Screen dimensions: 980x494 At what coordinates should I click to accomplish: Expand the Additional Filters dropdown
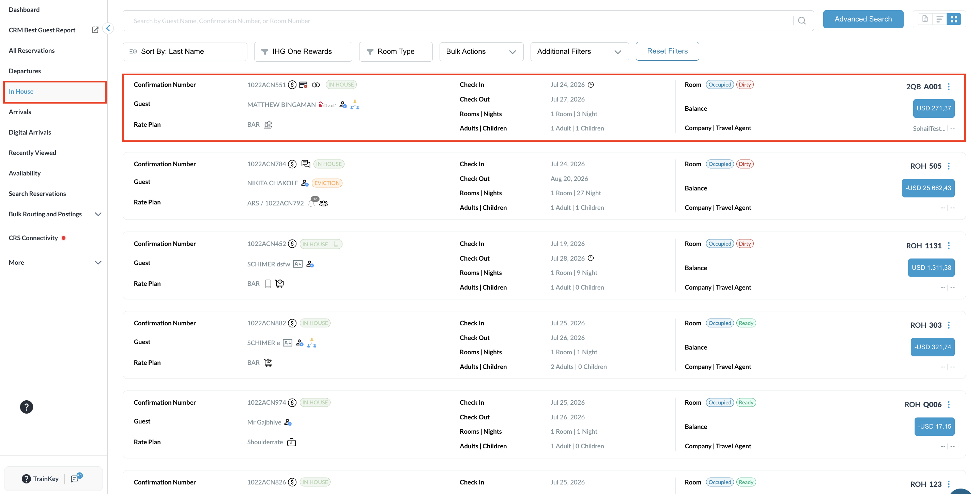(x=579, y=51)
